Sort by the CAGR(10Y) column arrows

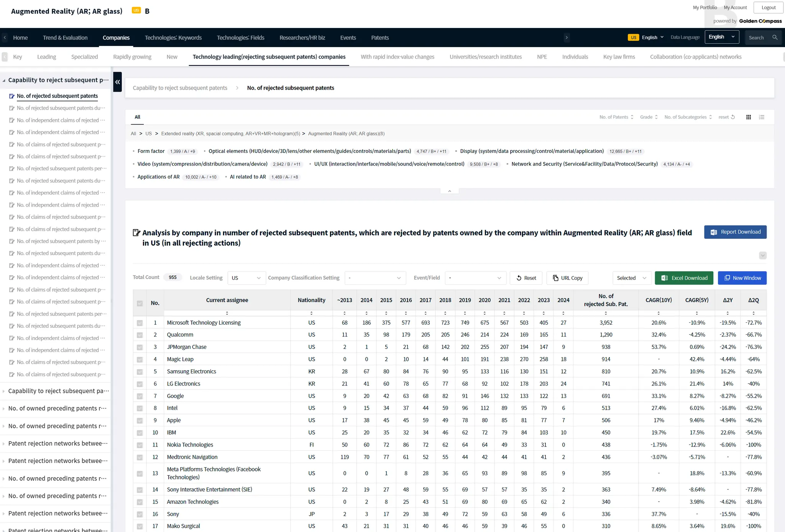659,313
